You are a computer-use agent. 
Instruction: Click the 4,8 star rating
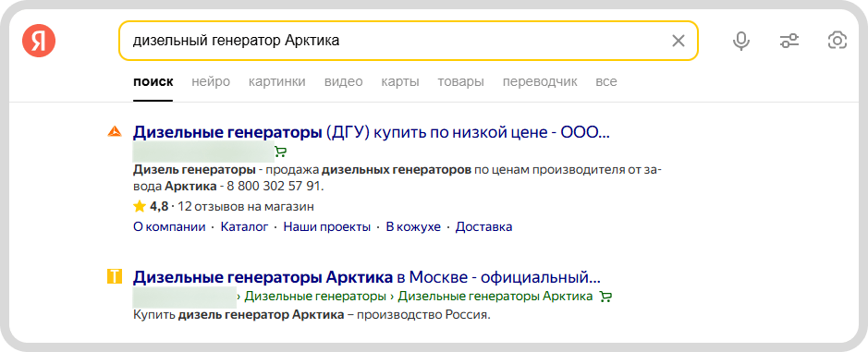(151, 207)
